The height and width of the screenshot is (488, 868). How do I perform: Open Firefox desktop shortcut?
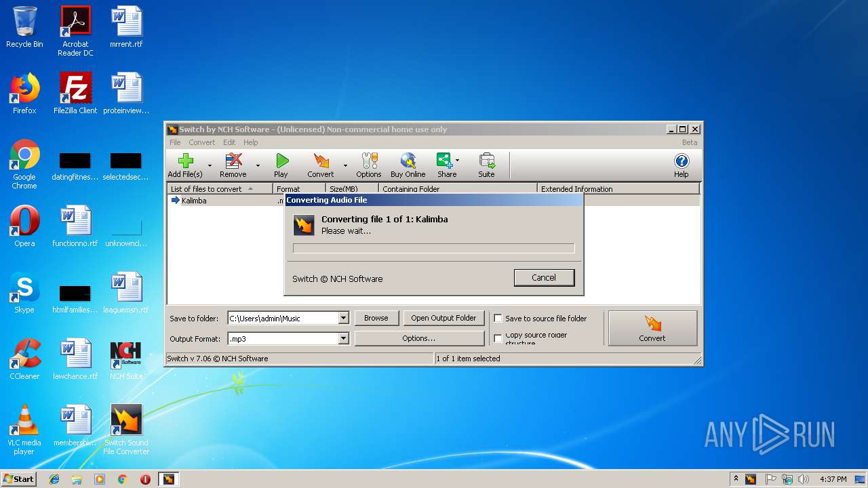24,94
